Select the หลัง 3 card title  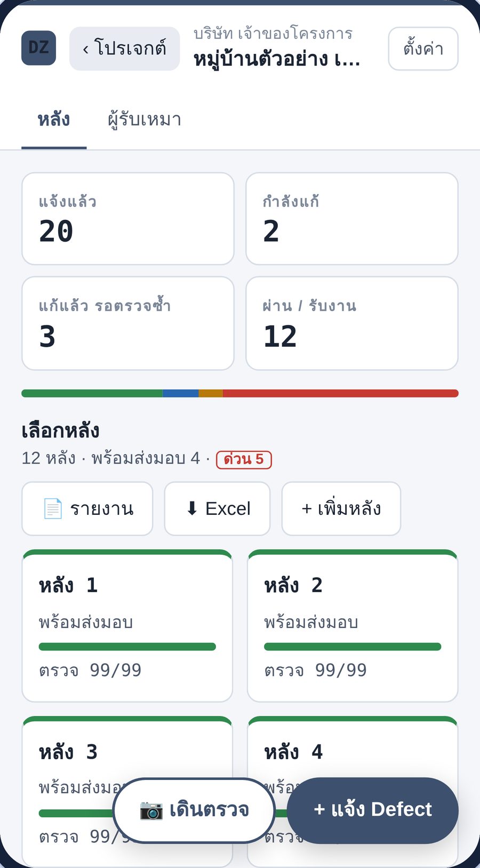pyautogui.click(x=68, y=752)
